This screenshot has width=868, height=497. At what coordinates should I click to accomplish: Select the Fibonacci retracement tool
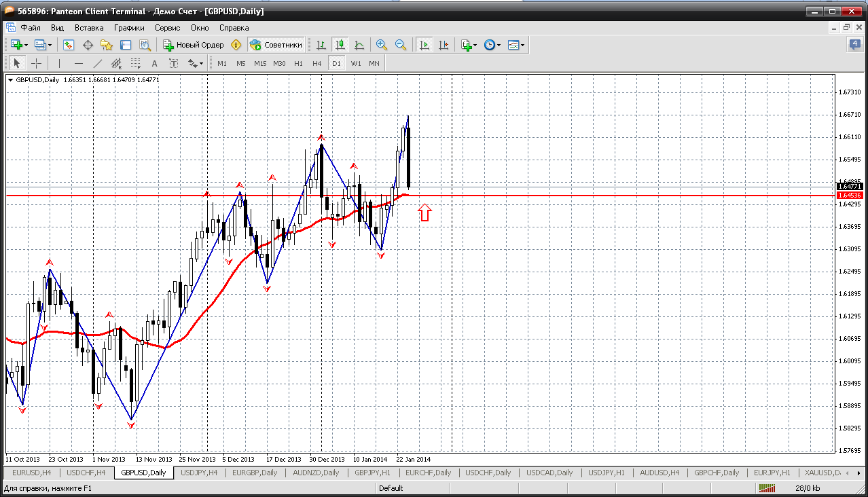(x=135, y=63)
